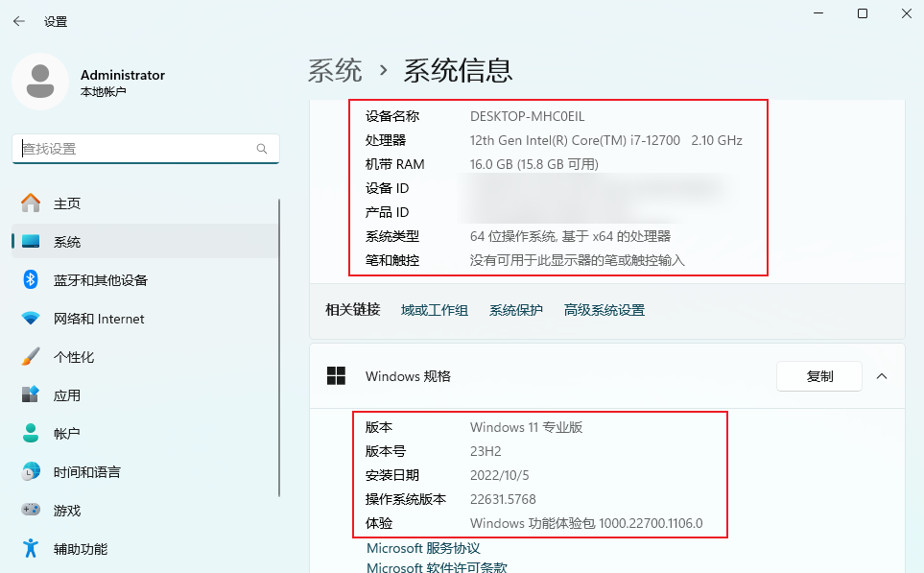924x573 pixels.
Task: Open 辅助功能 settings page
Action: click(x=144, y=548)
